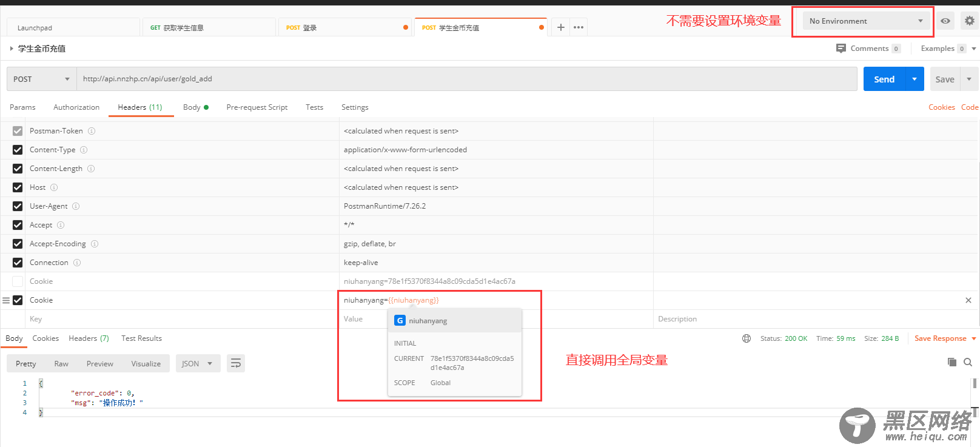The width and height of the screenshot is (980, 447).
Task: Switch to the Launchpad tab
Action: [x=73, y=27]
